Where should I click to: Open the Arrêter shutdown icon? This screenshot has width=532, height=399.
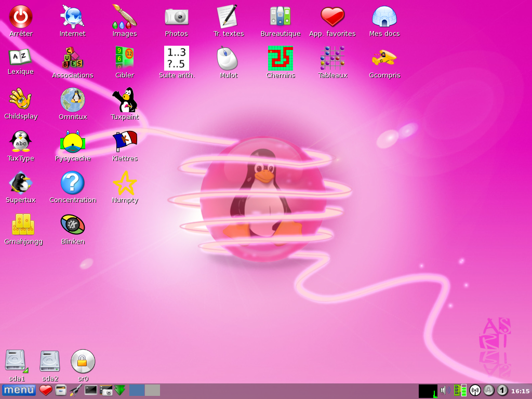(x=21, y=17)
